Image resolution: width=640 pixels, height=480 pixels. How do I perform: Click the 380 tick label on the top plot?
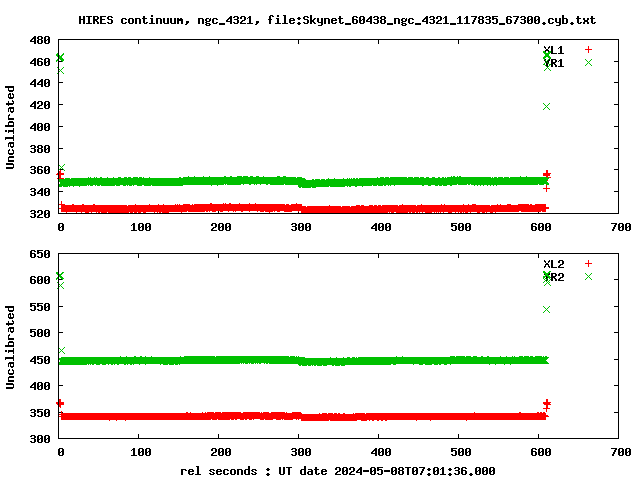tap(40, 149)
